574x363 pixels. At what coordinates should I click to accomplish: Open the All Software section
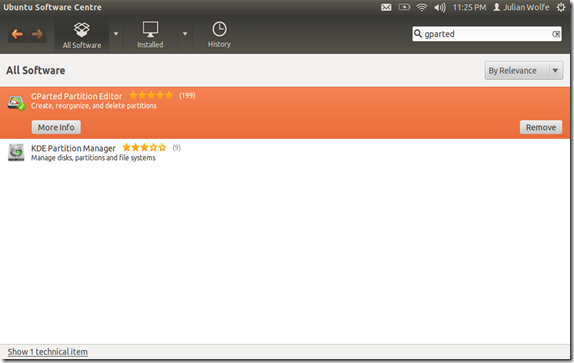pyautogui.click(x=82, y=35)
